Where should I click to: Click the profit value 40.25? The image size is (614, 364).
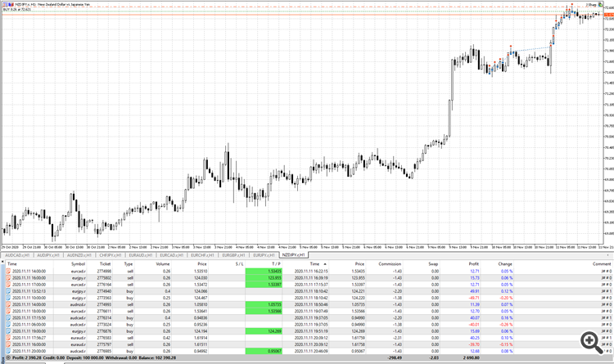(x=475, y=337)
